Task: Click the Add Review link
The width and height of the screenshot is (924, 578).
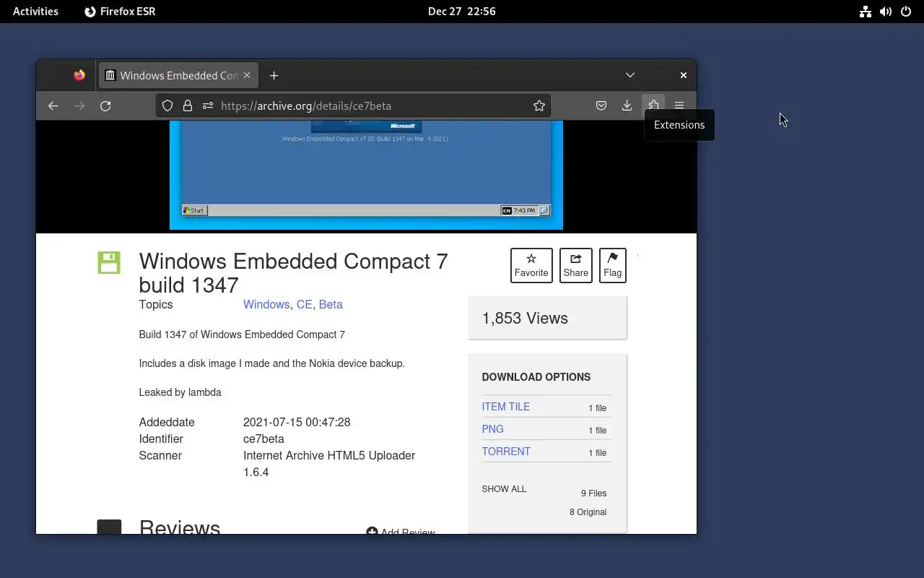Action: [401, 532]
